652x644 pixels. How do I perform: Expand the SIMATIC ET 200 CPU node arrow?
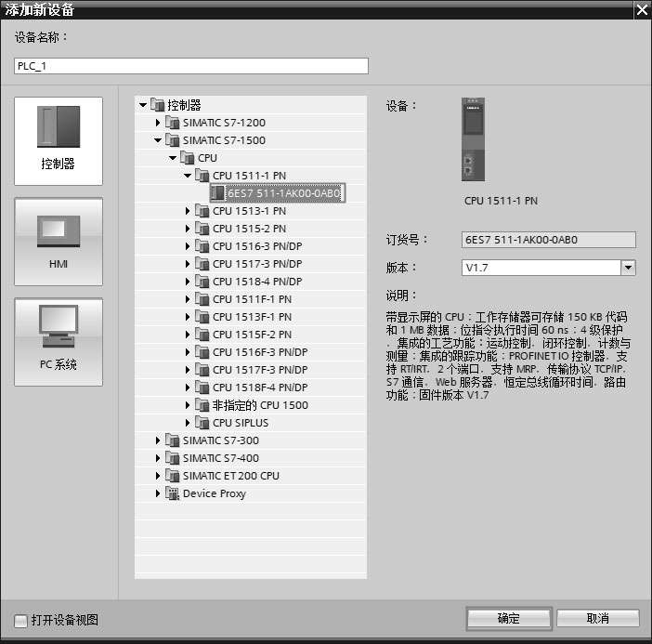[158, 476]
